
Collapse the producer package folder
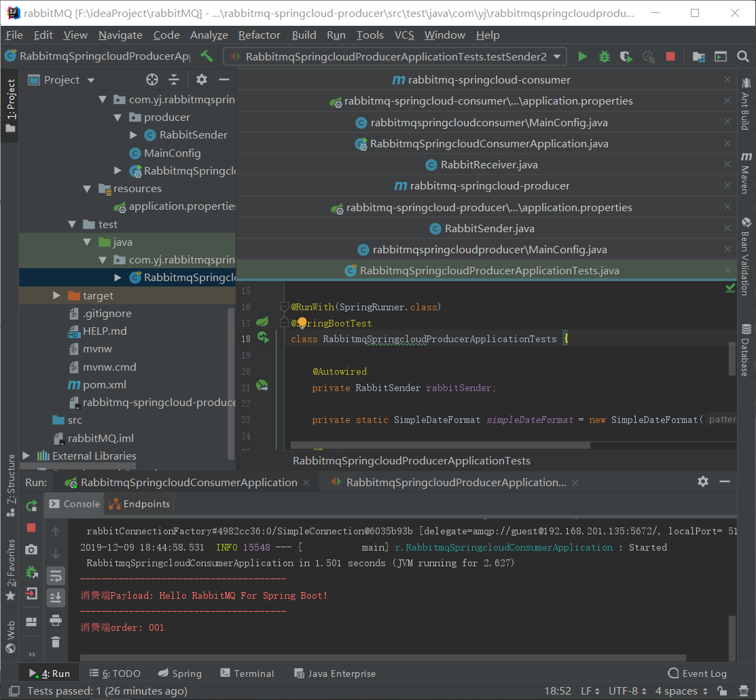click(x=117, y=117)
